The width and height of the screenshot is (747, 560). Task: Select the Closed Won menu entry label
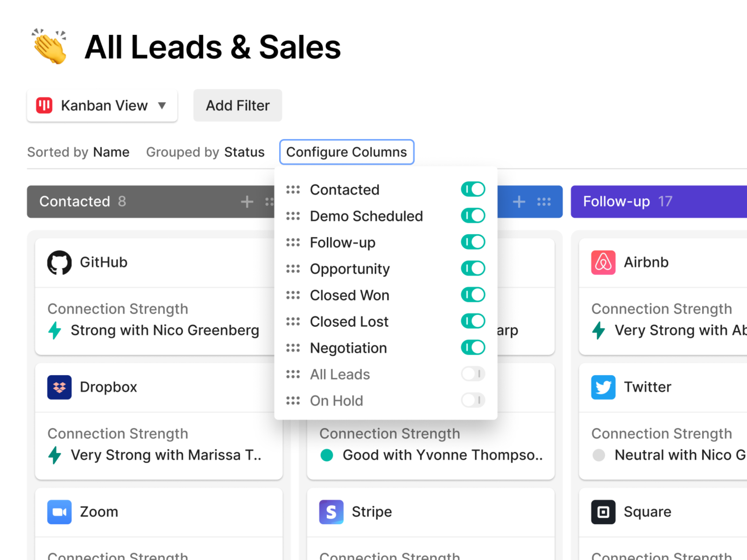coord(350,295)
